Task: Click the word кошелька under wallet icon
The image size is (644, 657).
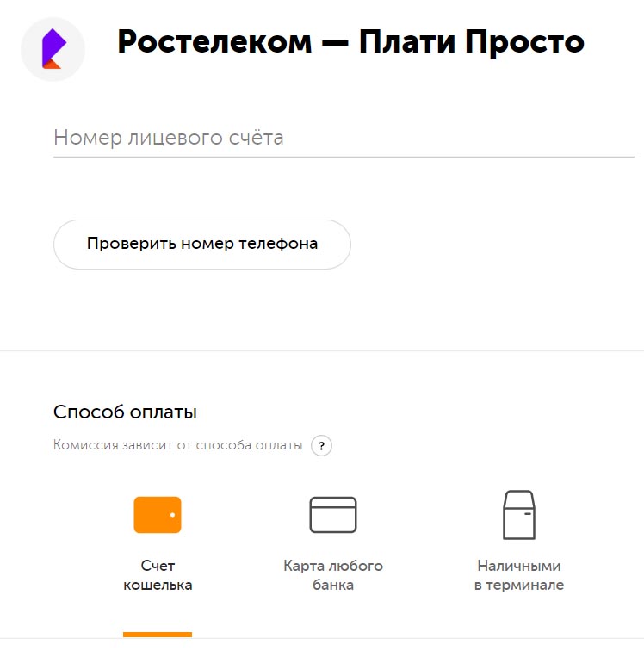Action: point(158,585)
